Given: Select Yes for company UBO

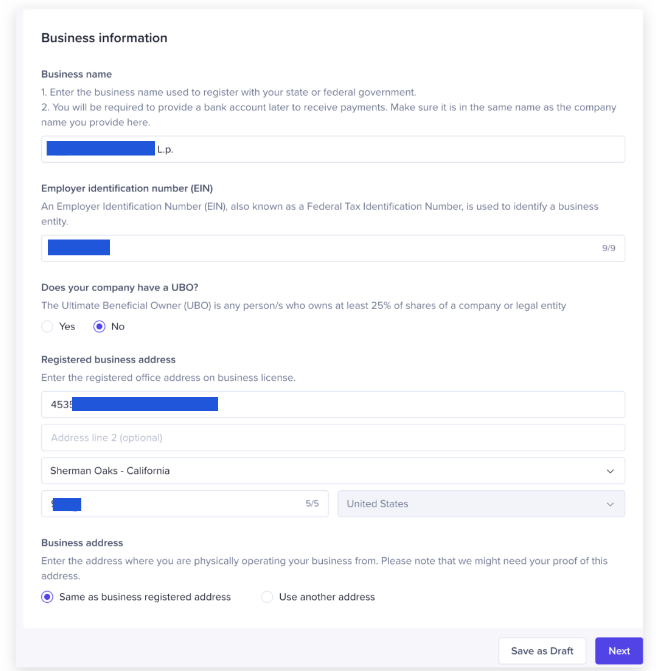Looking at the screenshot, I should coord(48,327).
